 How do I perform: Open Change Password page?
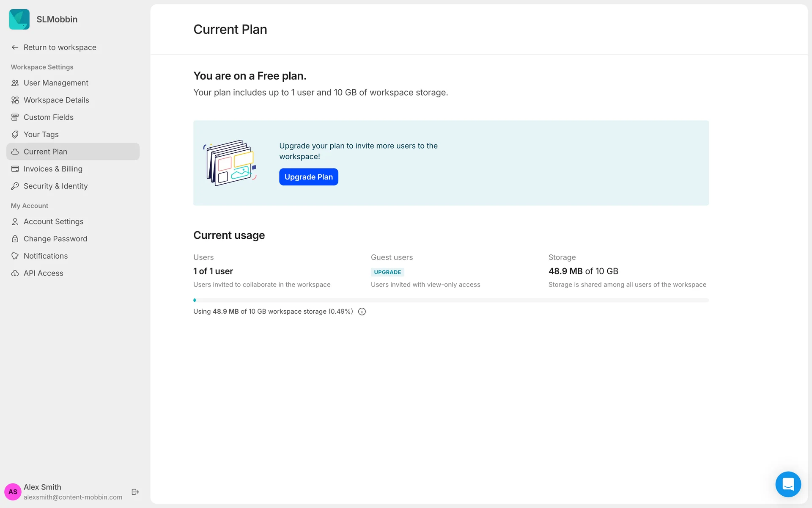[55, 239]
